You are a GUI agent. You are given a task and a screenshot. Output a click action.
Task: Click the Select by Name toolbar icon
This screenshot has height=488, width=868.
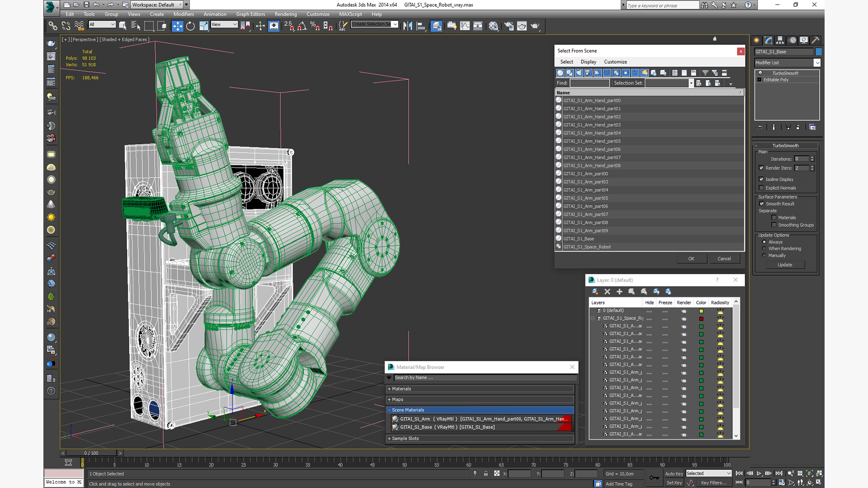136,26
